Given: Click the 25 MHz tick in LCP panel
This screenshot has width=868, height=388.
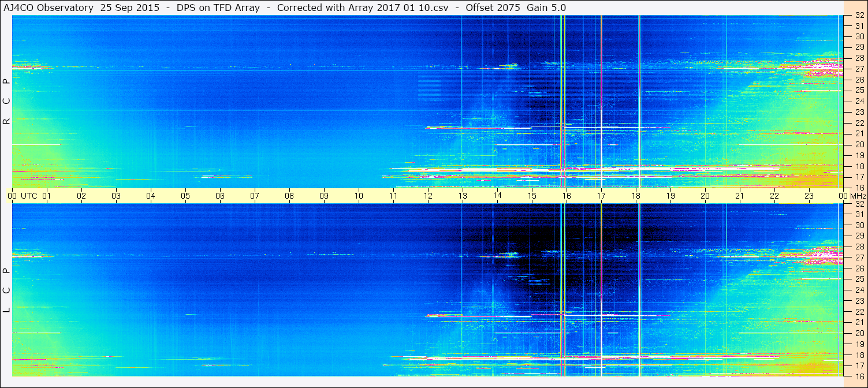Looking at the screenshot, I should pos(859,279).
